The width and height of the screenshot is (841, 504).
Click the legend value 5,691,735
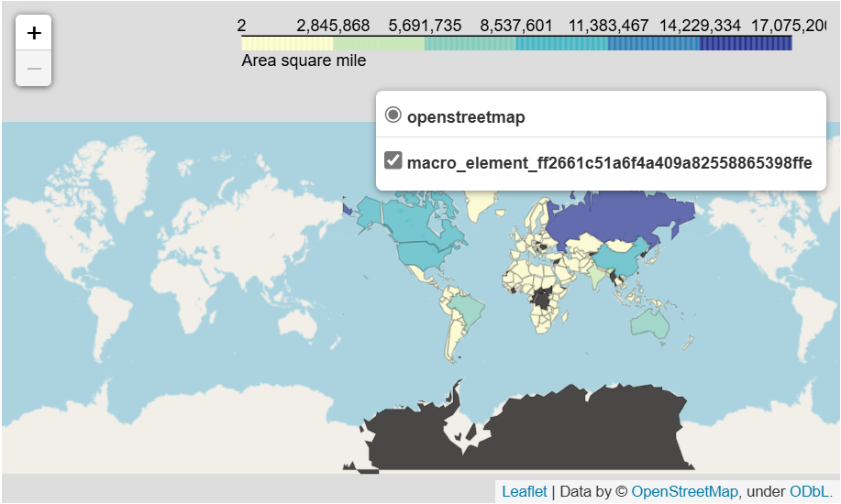pos(425,26)
